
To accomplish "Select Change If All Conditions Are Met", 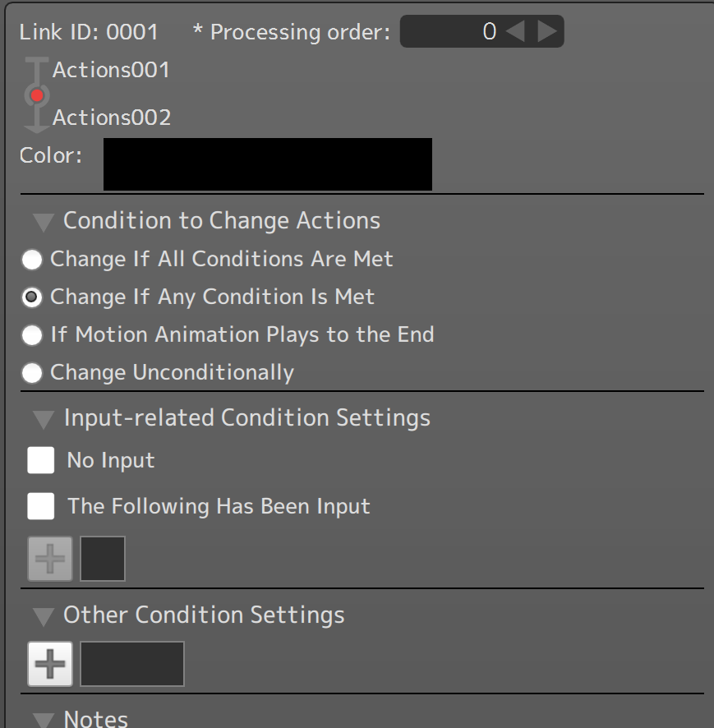I will point(32,260).
